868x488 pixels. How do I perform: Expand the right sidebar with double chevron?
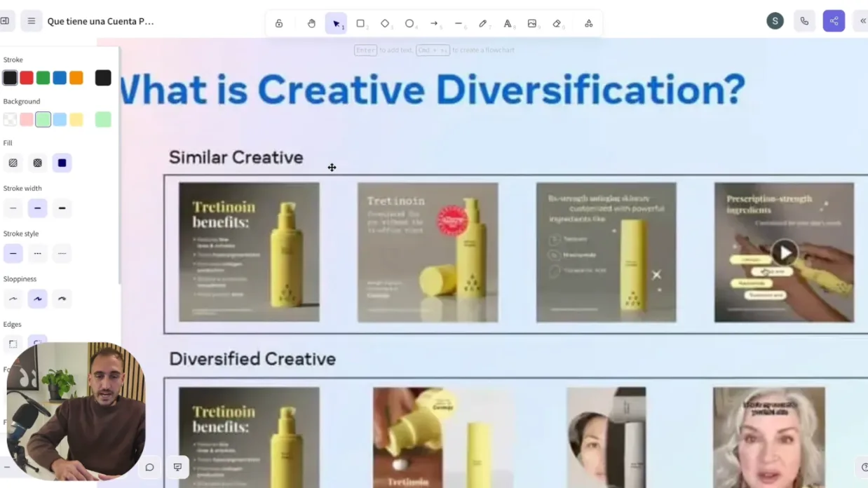(x=862, y=21)
